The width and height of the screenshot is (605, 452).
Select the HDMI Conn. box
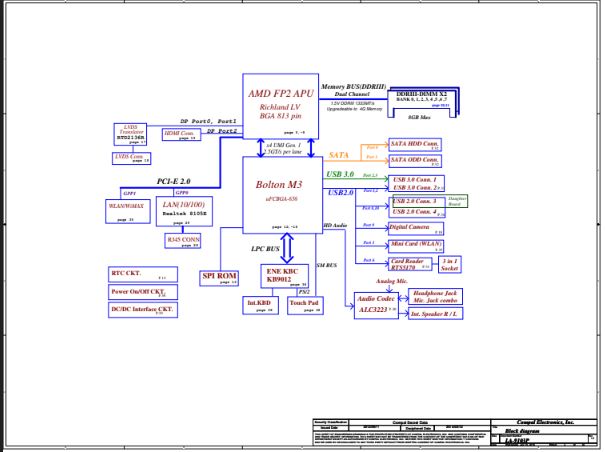click(181, 134)
